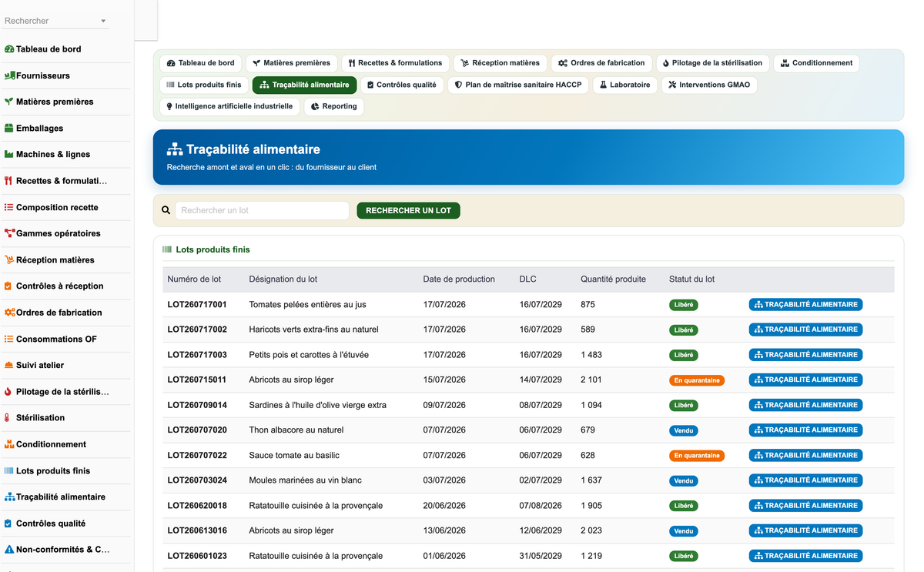Open traçabilité for lot LOT260717001
This screenshot has height=572, width=924.
[805, 305]
